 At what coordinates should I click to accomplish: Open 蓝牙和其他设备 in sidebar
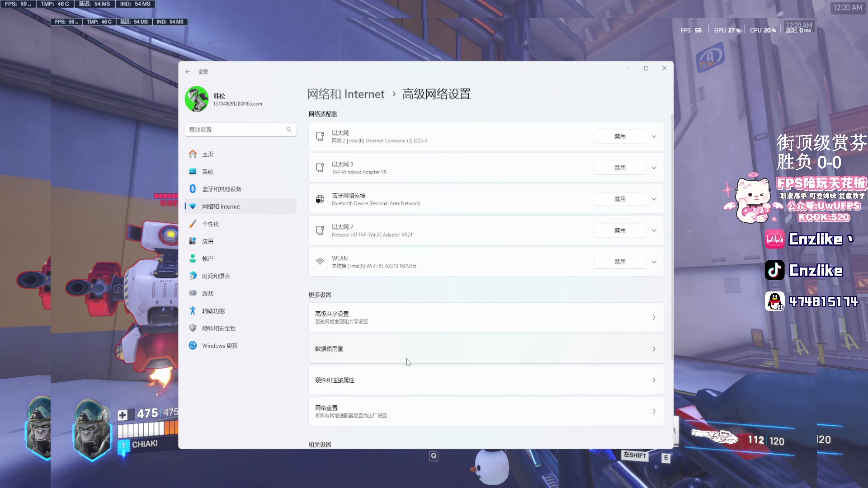(241, 189)
